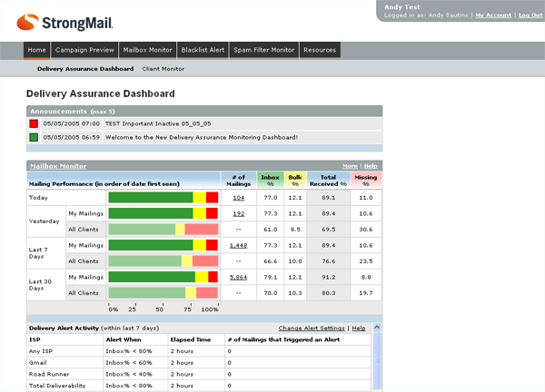Click the 'Any ISP' alert row
Image resolution: width=545 pixels, height=392 pixels.
[x=199, y=351]
